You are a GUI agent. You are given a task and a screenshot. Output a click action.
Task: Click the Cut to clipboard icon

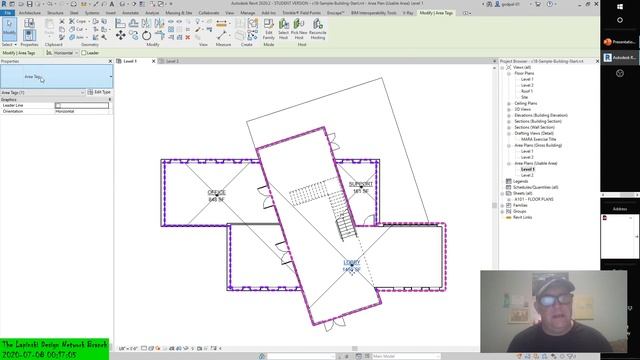tap(62, 22)
